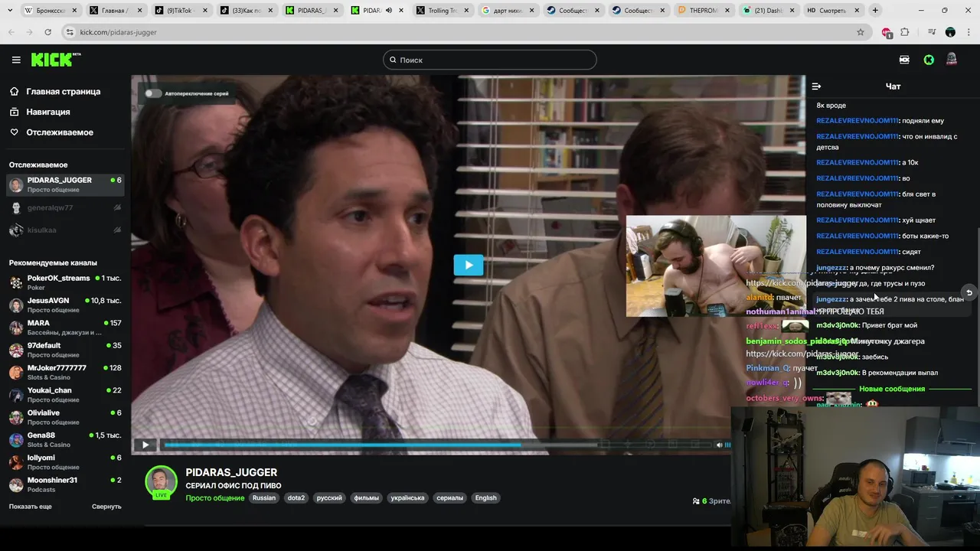Click the site info icon in address bar

pos(70,32)
